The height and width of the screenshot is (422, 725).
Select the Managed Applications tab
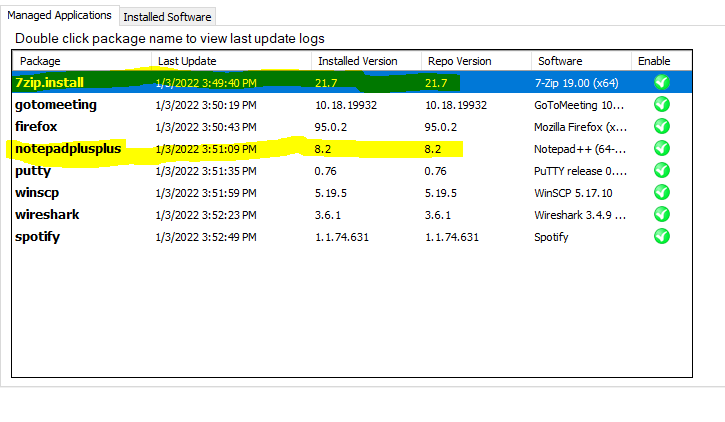(x=60, y=15)
